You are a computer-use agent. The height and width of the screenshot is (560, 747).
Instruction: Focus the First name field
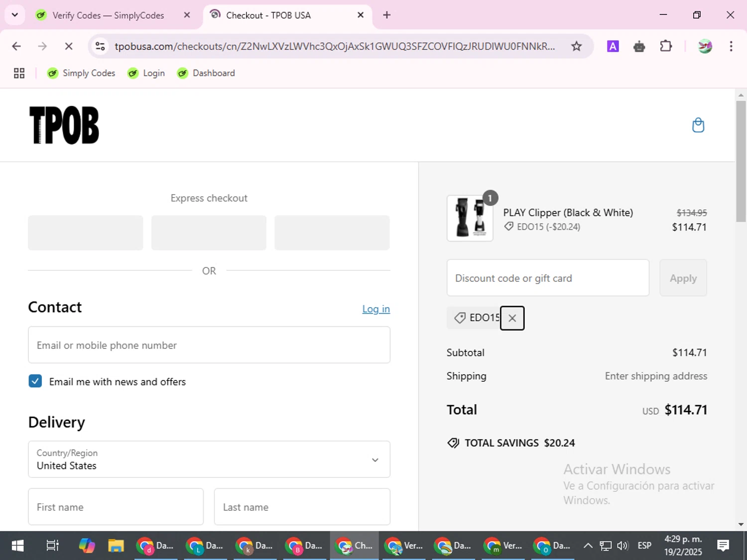[116, 507]
